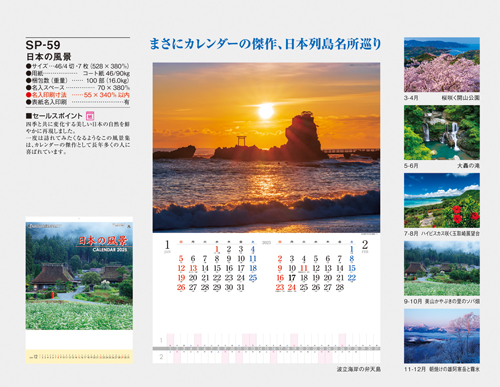Click the 波立海岸の弁天島 photo caption
This screenshot has height=387, width=500.
pos(359,369)
